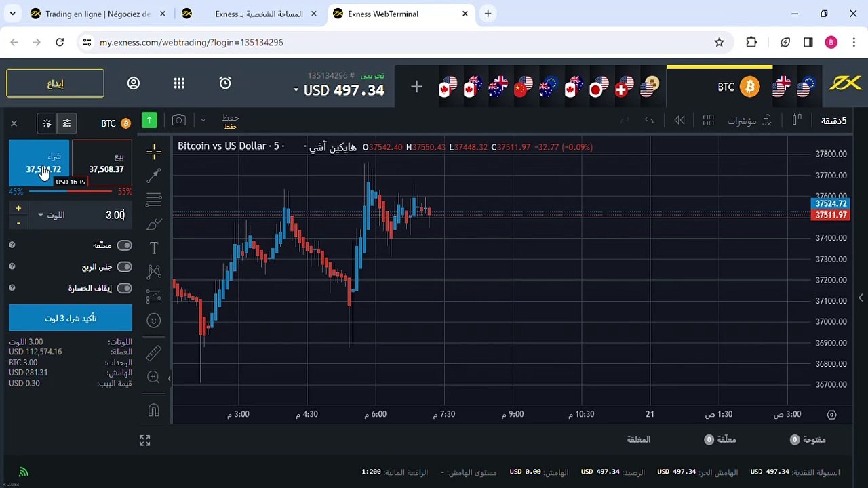
Task: Add a new instrument tab
Action: [x=416, y=87]
